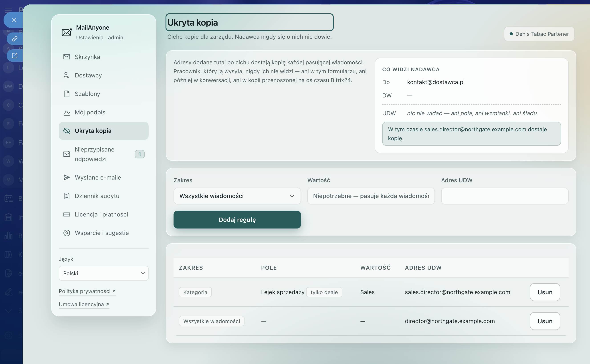590x364 pixels.
Task: Click sales.director@northgate.example.com table cell
Action: [457, 292]
